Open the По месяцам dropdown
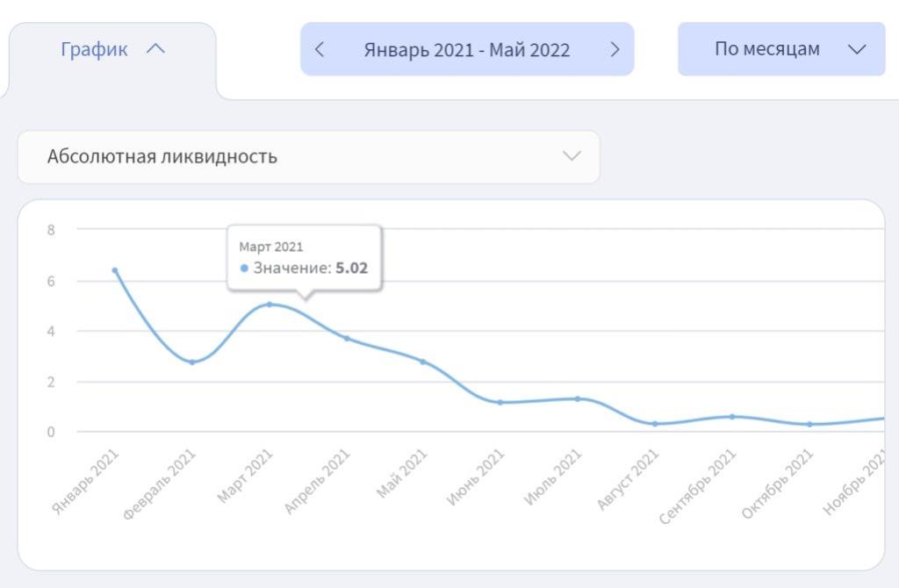 (780, 49)
